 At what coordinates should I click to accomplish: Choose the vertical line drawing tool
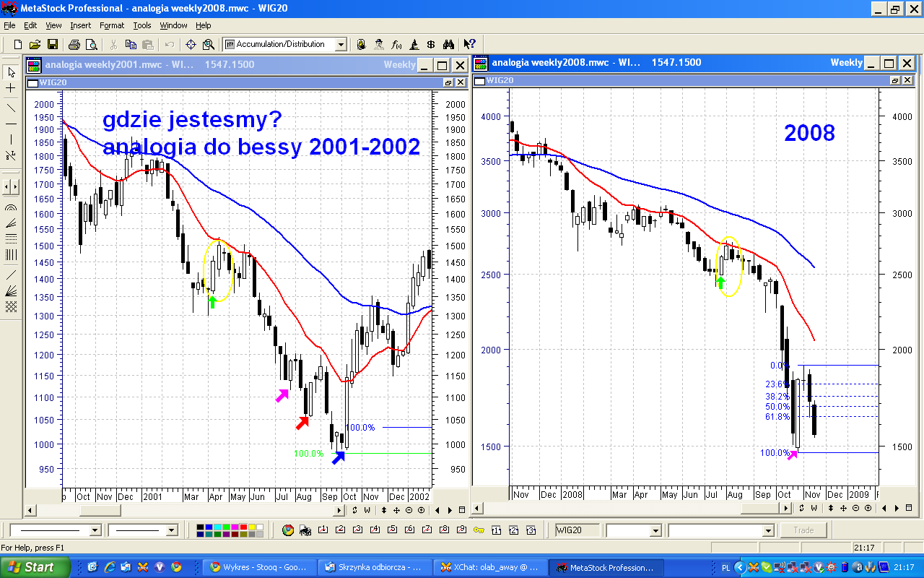(x=11, y=139)
